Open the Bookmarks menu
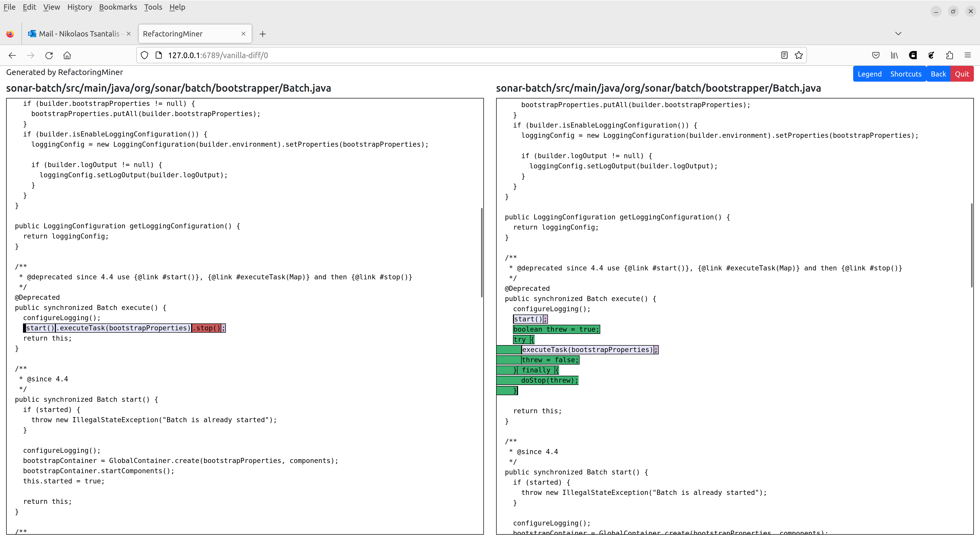The image size is (980, 551). [118, 7]
